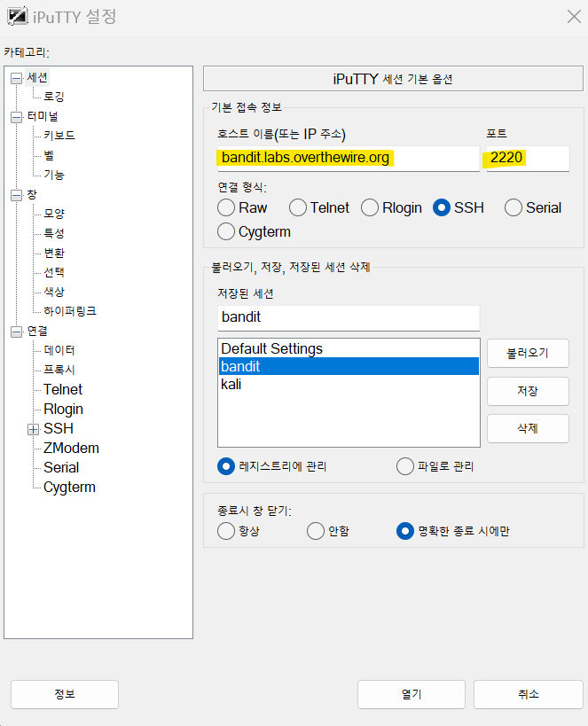The width and height of the screenshot is (588, 726).
Task: Click the host name input field
Action: [346, 159]
